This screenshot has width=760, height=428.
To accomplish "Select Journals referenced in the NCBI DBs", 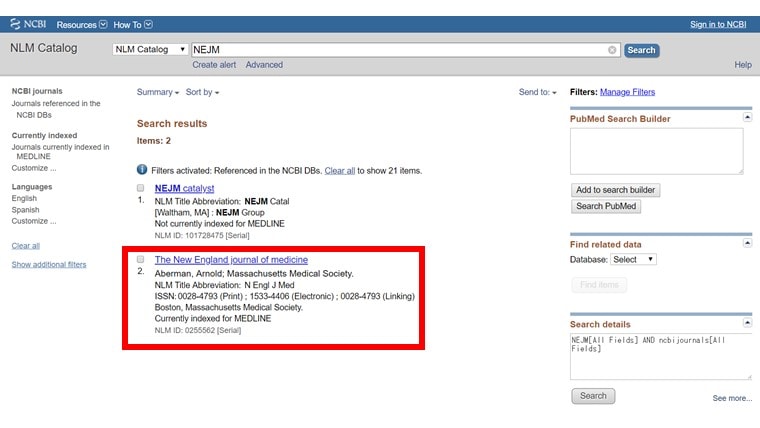I will [x=56, y=109].
